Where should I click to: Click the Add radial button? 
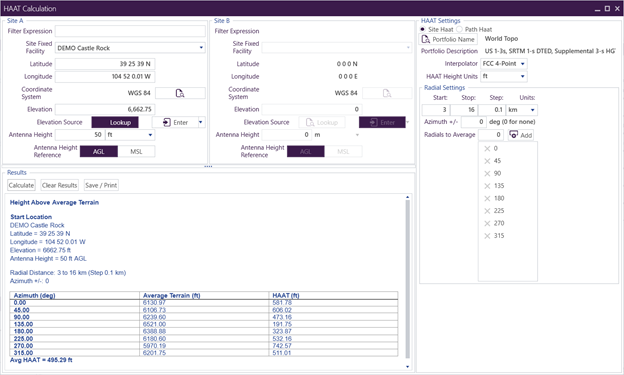521,135
